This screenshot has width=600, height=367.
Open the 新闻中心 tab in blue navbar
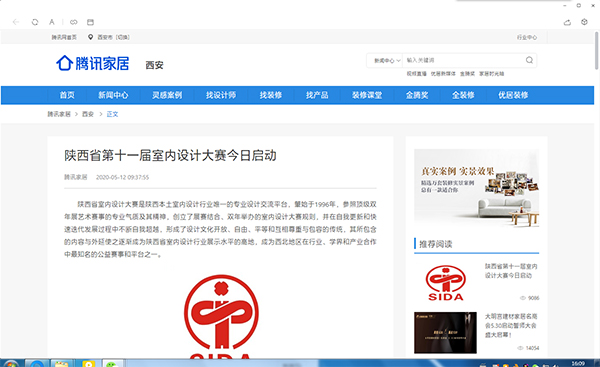113,95
